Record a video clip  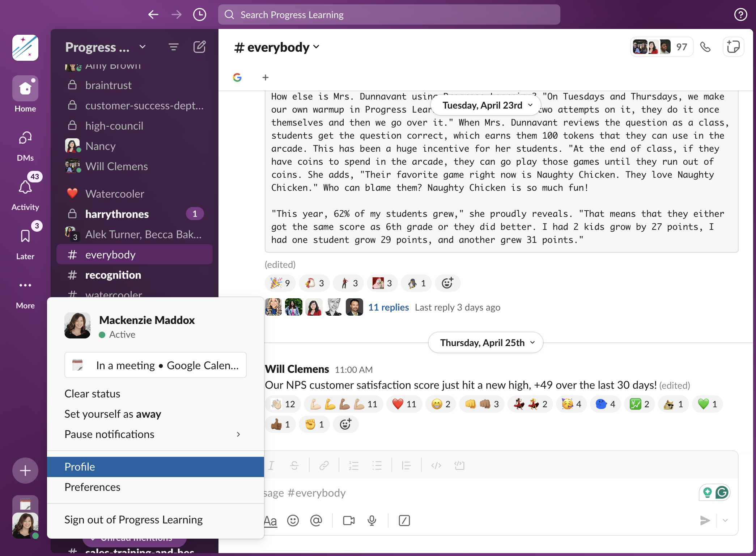[349, 521]
